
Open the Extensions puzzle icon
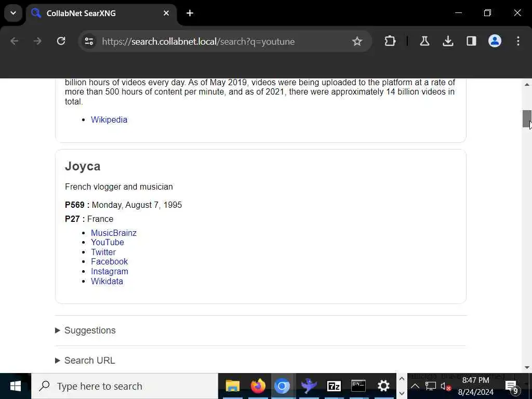390,42
